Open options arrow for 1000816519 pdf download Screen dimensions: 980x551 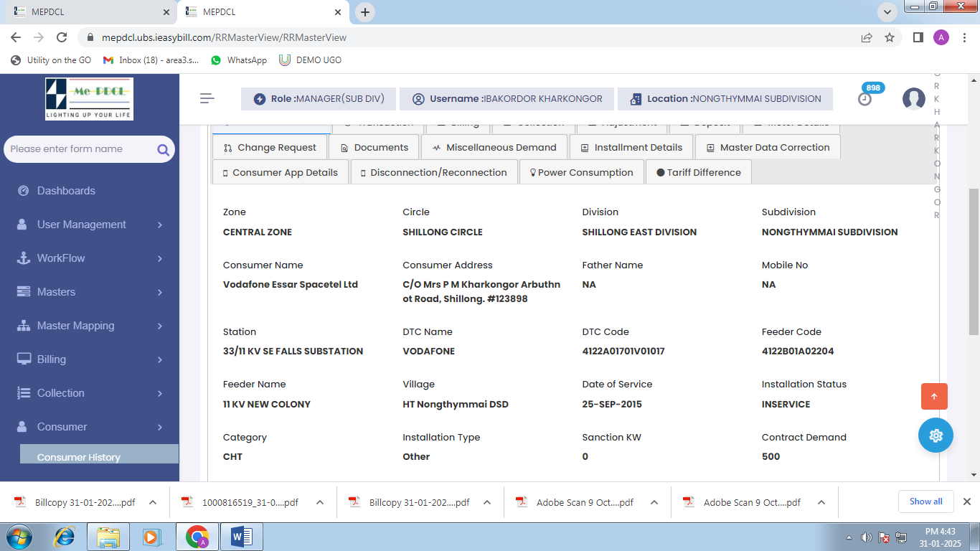point(320,502)
